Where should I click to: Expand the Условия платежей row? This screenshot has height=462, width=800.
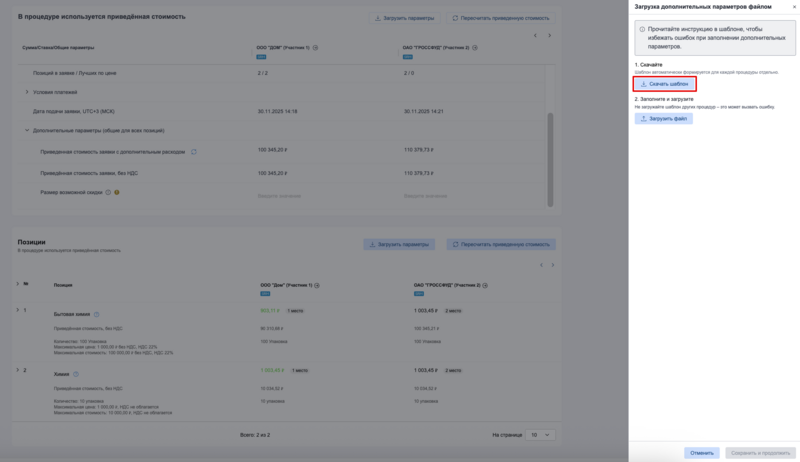coord(28,92)
